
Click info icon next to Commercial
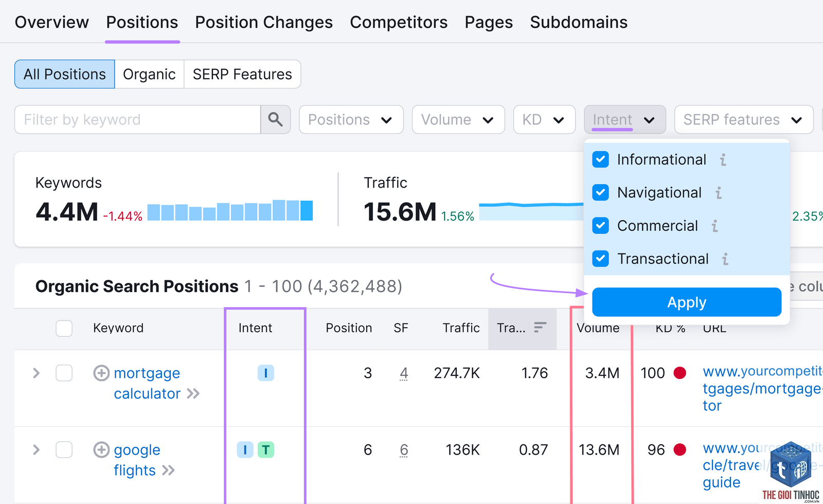pyautogui.click(x=714, y=226)
